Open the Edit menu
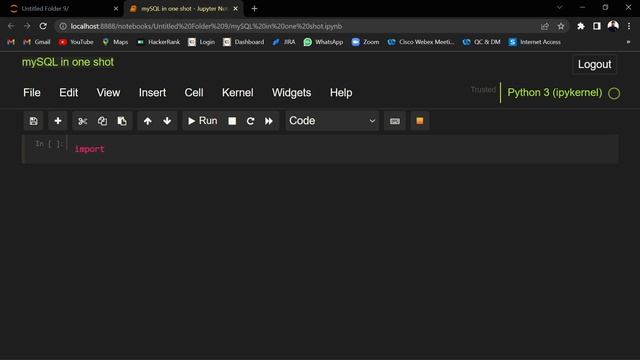The height and width of the screenshot is (360, 640). [69, 93]
